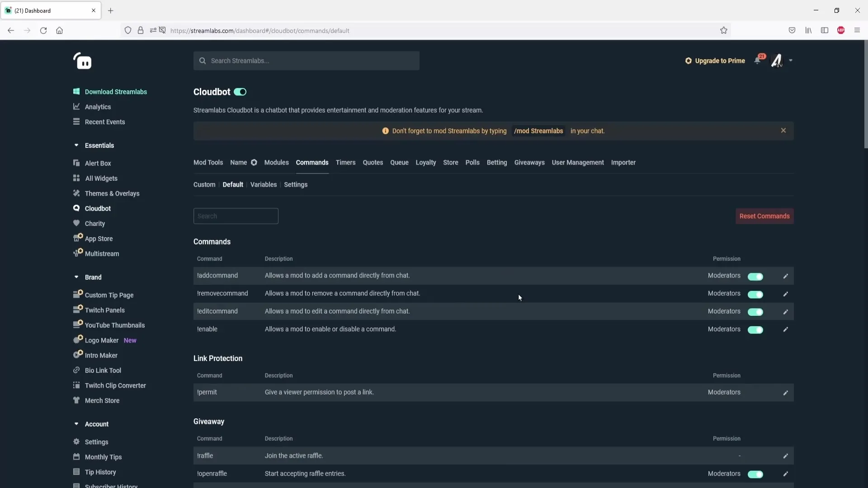Click the Search Streamlabs field

[306, 61]
